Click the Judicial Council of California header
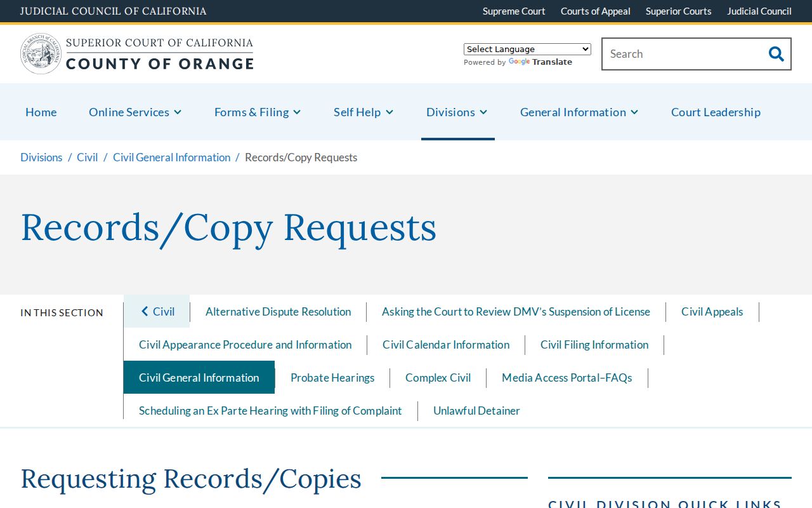The image size is (812, 508). [x=114, y=11]
